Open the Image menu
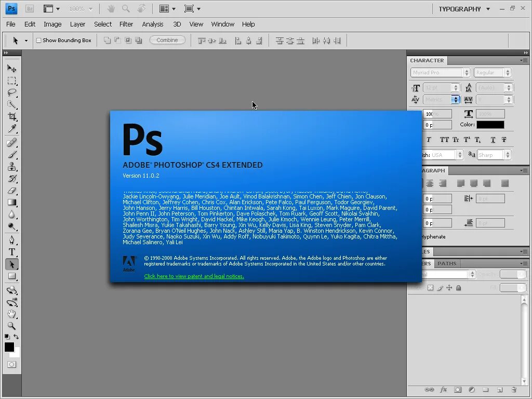532x399 pixels. (x=52, y=24)
